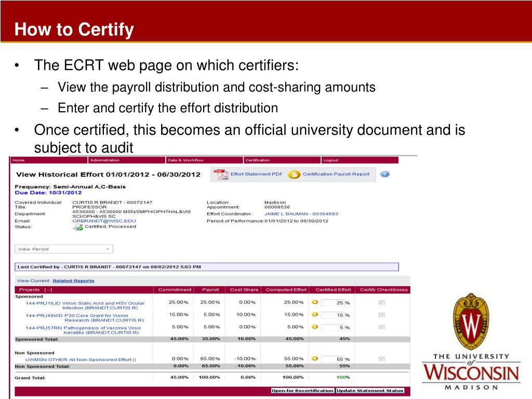
Task: Click the Certify Checkboxes column header
Action: coord(384,290)
